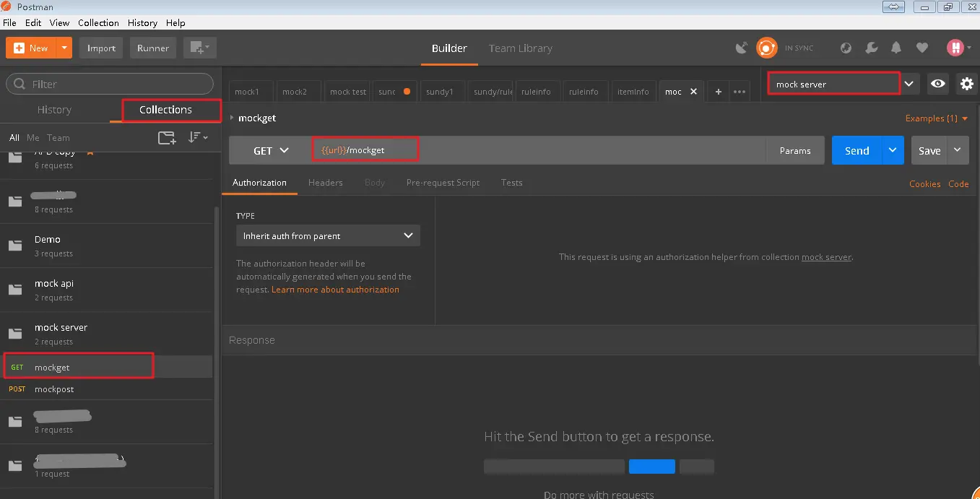
Task: Open the Inherit auth from parent dropdown
Action: point(328,235)
